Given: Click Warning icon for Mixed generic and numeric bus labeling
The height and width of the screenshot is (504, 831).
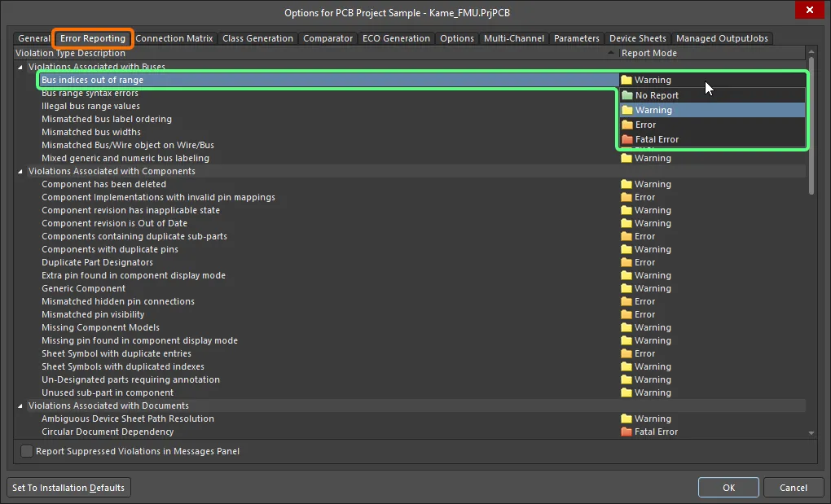Looking at the screenshot, I should tap(627, 158).
